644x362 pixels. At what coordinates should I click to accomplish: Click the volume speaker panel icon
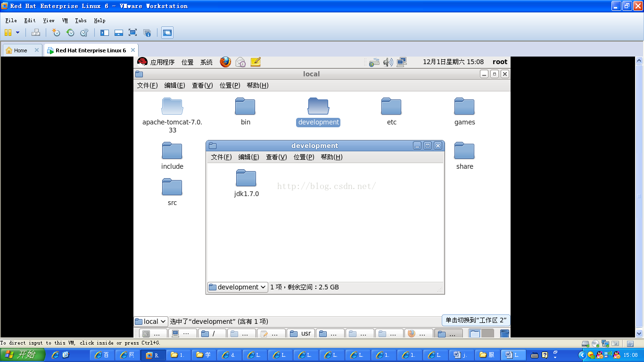388,62
